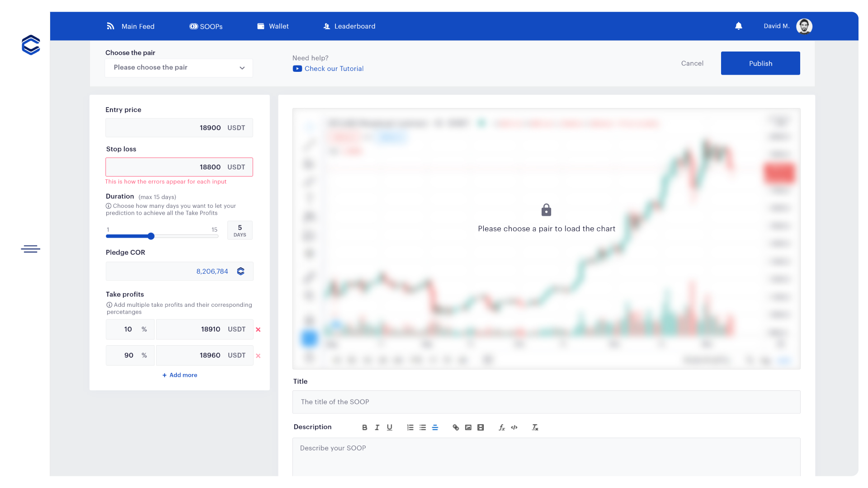Click the Add more take profits option
Image resolution: width=868 pixels, height=488 pixels.
[179, 375]
